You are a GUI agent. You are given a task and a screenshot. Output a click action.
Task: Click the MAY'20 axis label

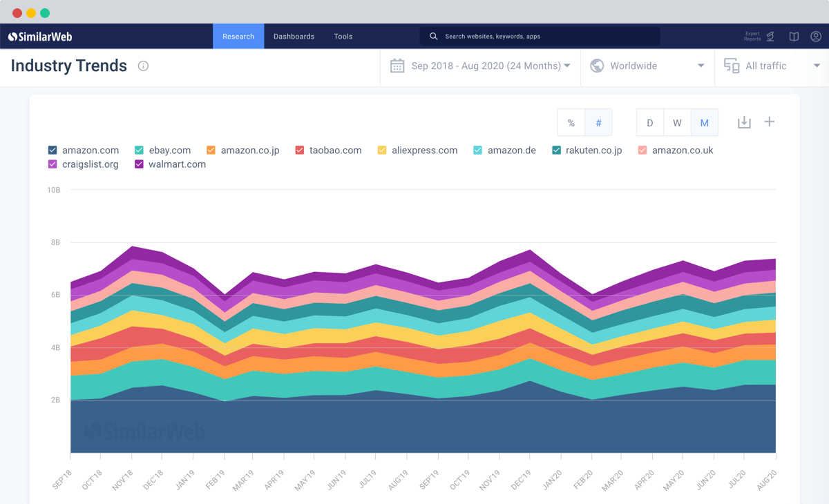675,479
